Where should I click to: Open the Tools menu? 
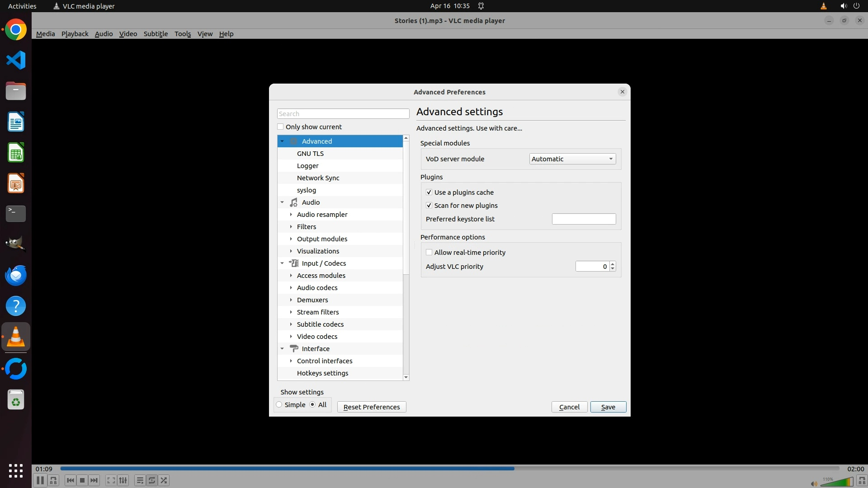(182, 34)
